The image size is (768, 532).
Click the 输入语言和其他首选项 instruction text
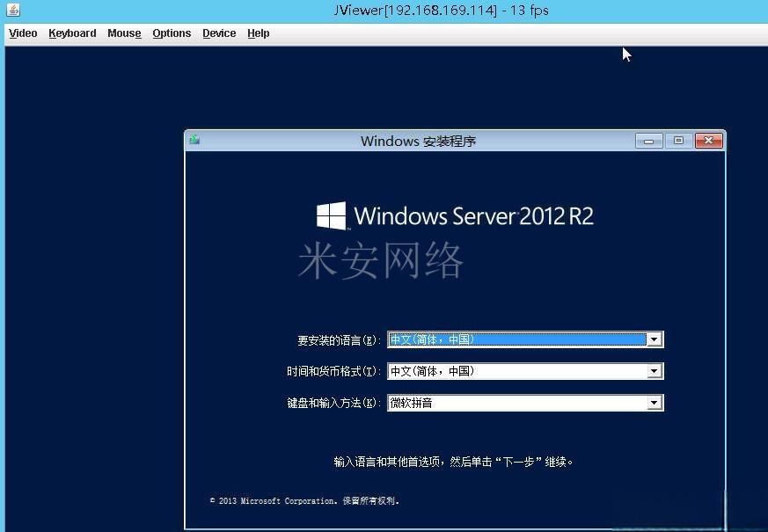[x=453, y=462]
